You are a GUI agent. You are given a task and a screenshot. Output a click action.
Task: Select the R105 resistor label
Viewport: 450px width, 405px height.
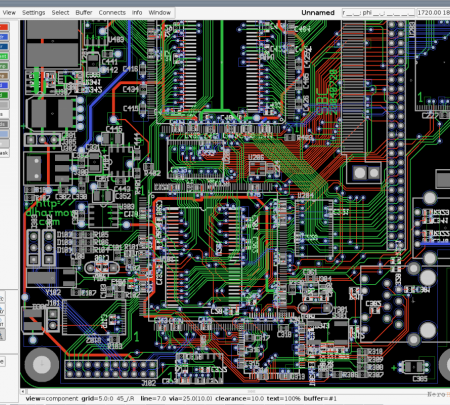(x=101, y=235)
